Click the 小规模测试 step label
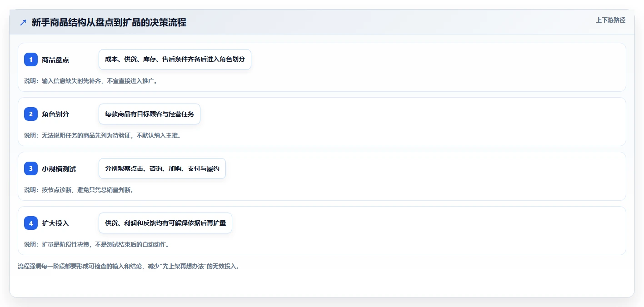 pos(59,168)
